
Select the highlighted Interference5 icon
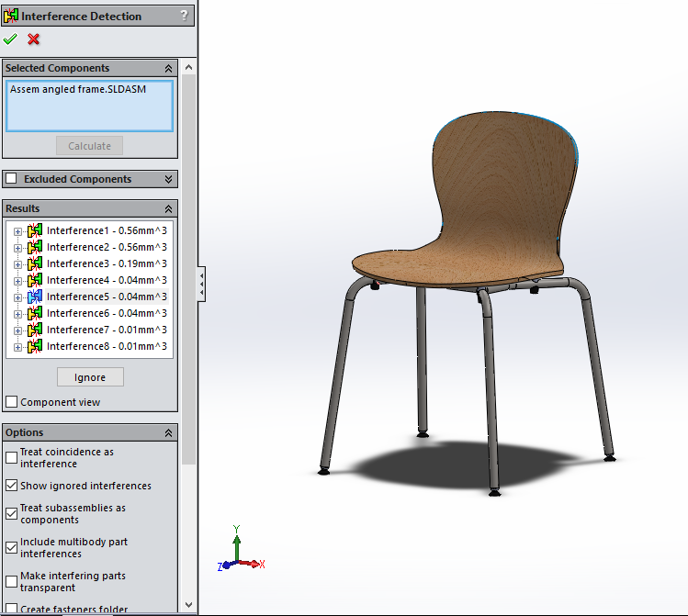click(x=35, y=297)
